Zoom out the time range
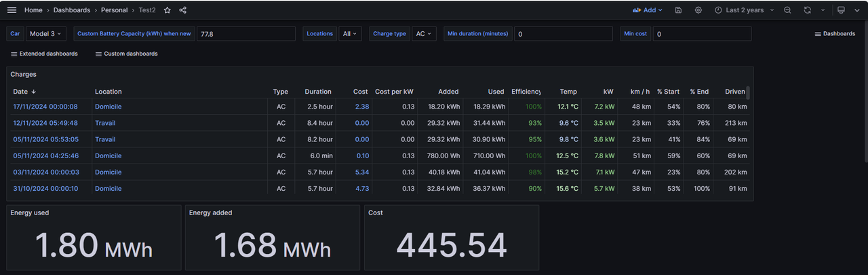 [x=787, y=10]
